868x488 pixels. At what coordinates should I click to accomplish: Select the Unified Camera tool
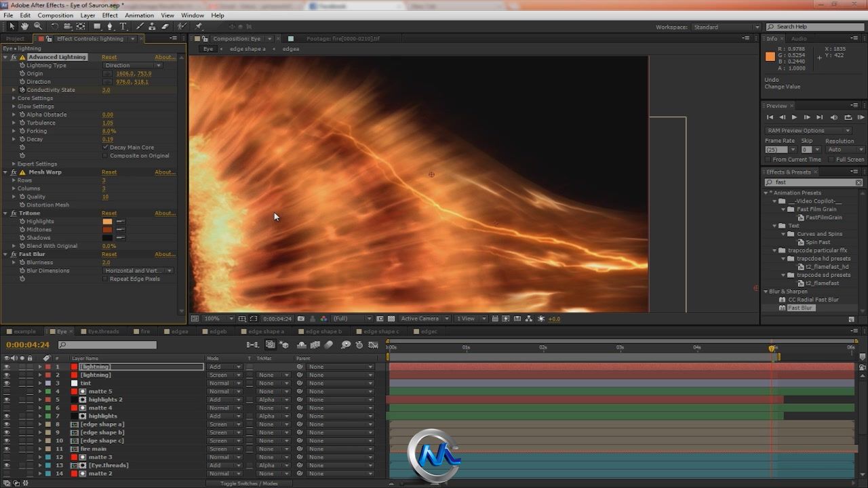pyautogui.click(x=68, y=26)
